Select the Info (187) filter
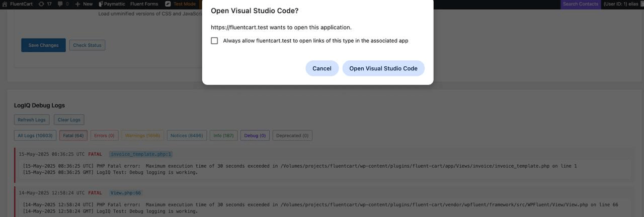 coord(223,135)
